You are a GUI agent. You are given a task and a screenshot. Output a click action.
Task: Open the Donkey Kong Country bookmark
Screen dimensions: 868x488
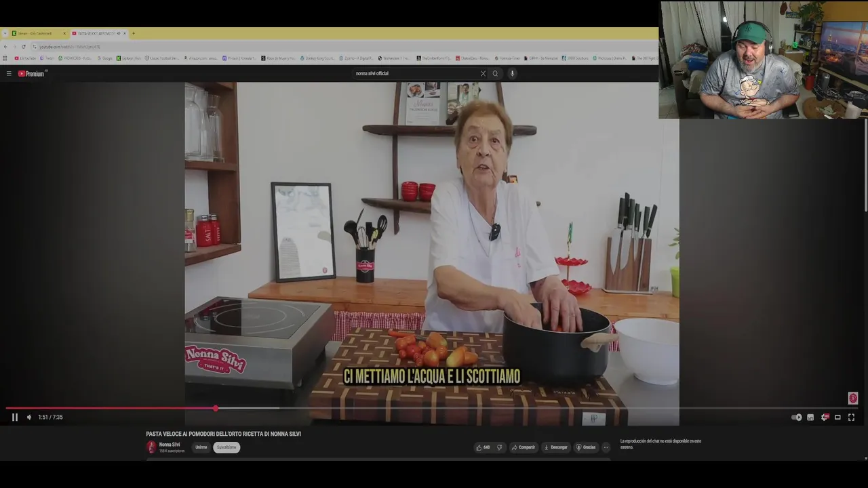click(x=317, y=58)
